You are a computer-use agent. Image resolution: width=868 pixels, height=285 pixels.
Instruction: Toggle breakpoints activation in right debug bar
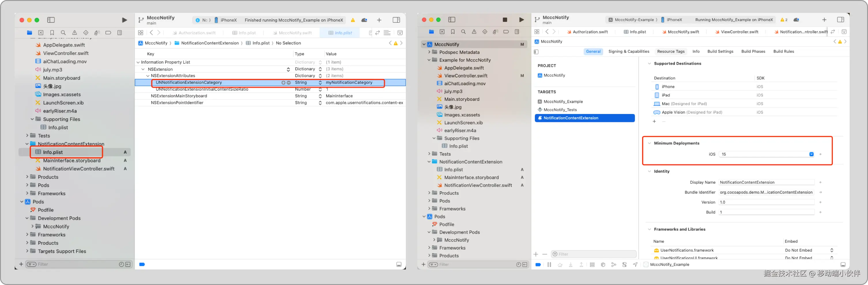click(x=538, y=265)
